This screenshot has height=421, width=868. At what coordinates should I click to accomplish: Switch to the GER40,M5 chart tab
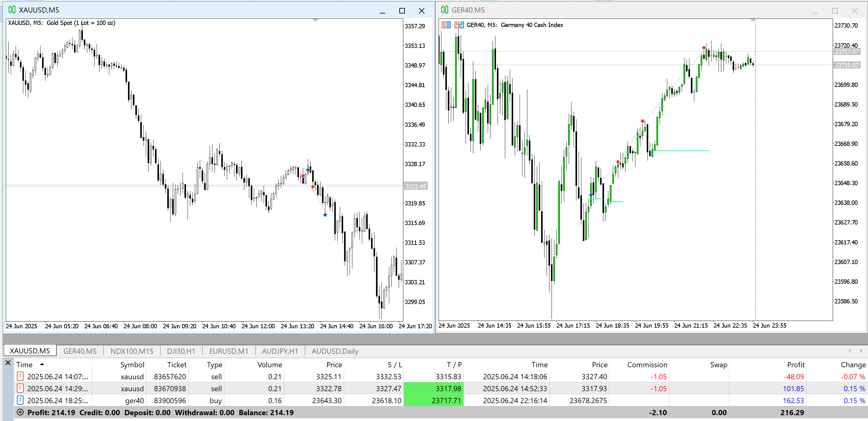pos(80,351)
